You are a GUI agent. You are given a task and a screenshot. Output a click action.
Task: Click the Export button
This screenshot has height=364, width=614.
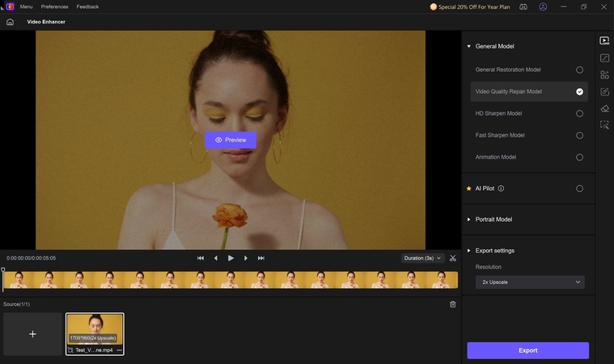coord(527,350)
